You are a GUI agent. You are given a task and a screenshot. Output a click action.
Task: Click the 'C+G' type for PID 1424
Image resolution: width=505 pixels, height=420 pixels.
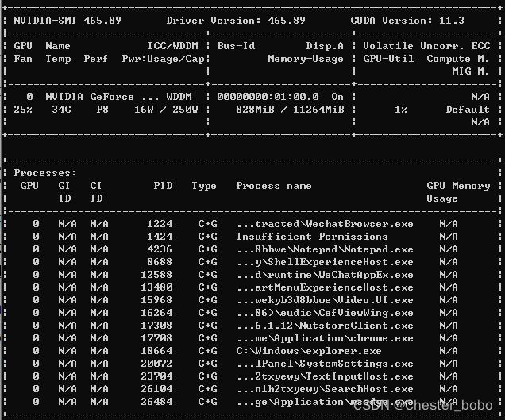click(207, 237)
